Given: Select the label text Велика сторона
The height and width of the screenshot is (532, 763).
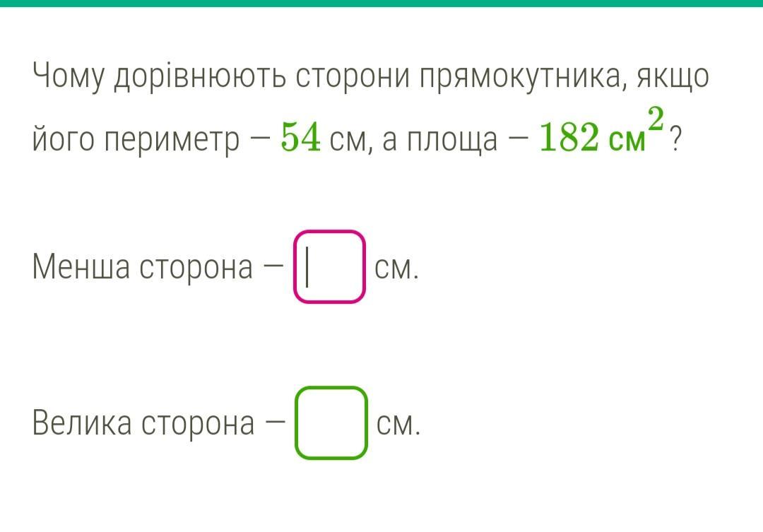Looking at the screenshot, I should tap(143, 422).
